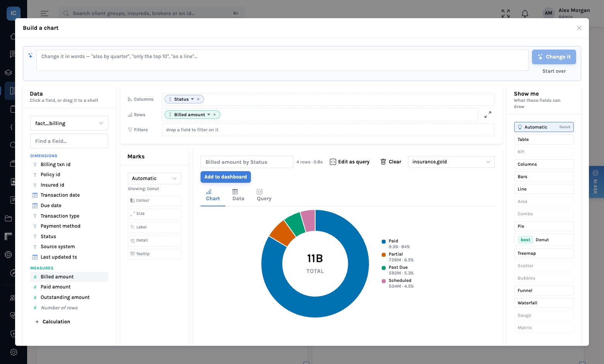Click the Start over link

tap(554, 71)
